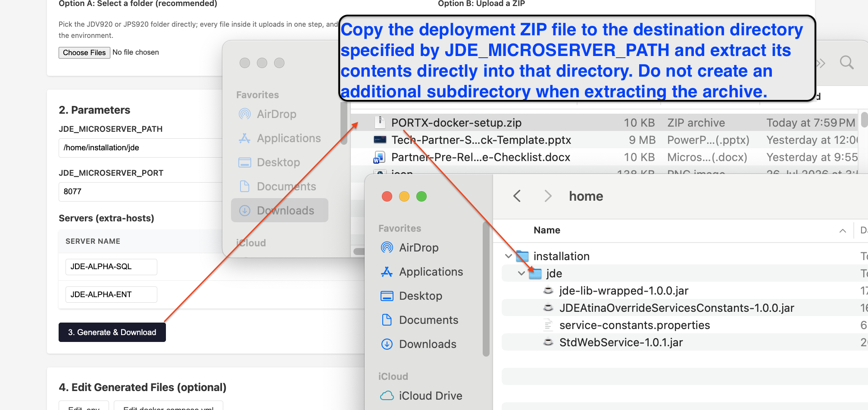
Task: Click the JDE_MICROSERVER_PATH input field
Action: pyautogui.click(x=141, y=148)
